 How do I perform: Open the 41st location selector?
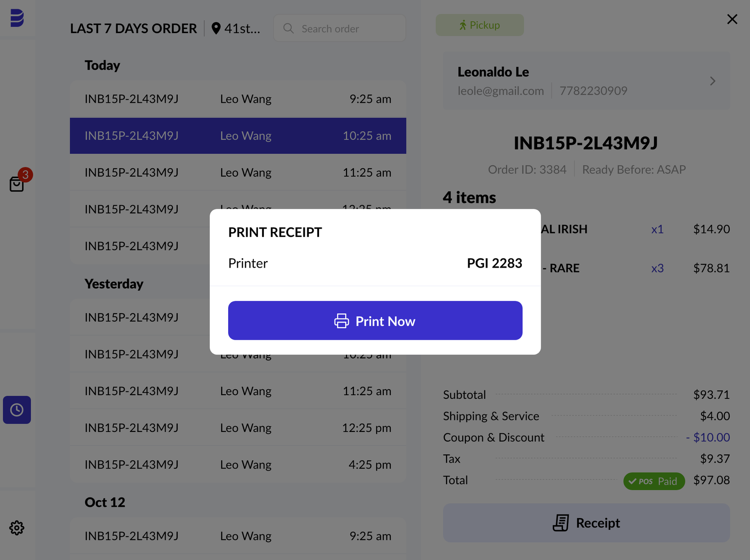point(236,28)
